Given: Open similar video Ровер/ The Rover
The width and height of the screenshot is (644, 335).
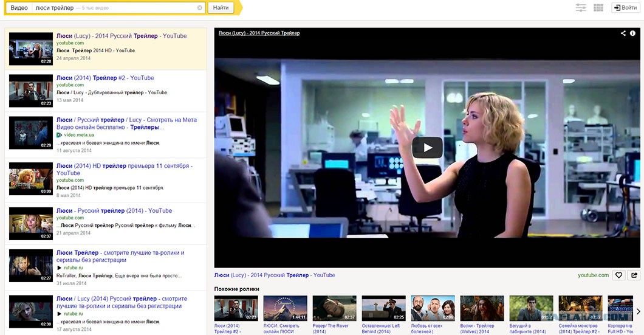Looking at the screenshot, I should tap(334, 314).
